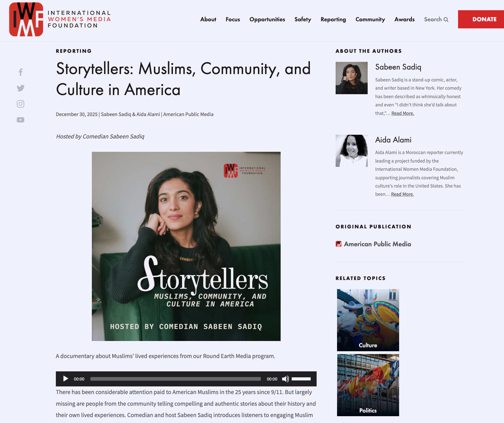The image size is (504, 423).
Task: Click the YouTube icon in sidebar
Action: pyautogui.click(x=20, y=120)
